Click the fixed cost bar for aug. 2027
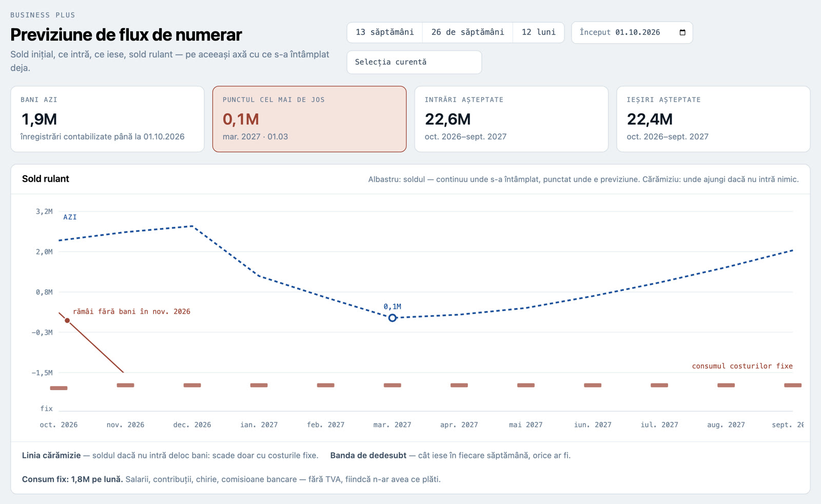This screenshot has height=504, width=821. pyautogui.click(x=726, y=385)
